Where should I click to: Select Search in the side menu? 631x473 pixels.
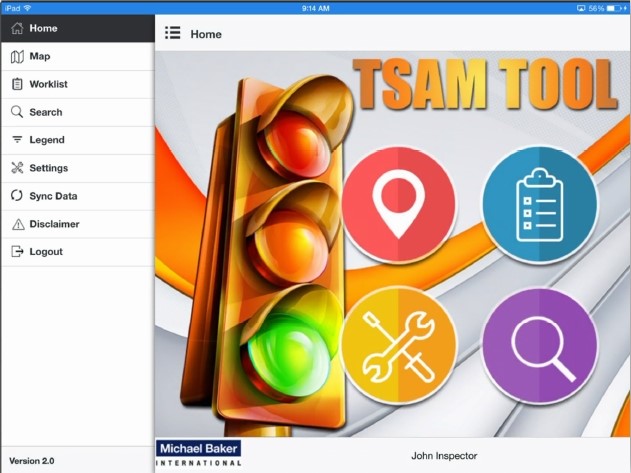click(46, 112)
